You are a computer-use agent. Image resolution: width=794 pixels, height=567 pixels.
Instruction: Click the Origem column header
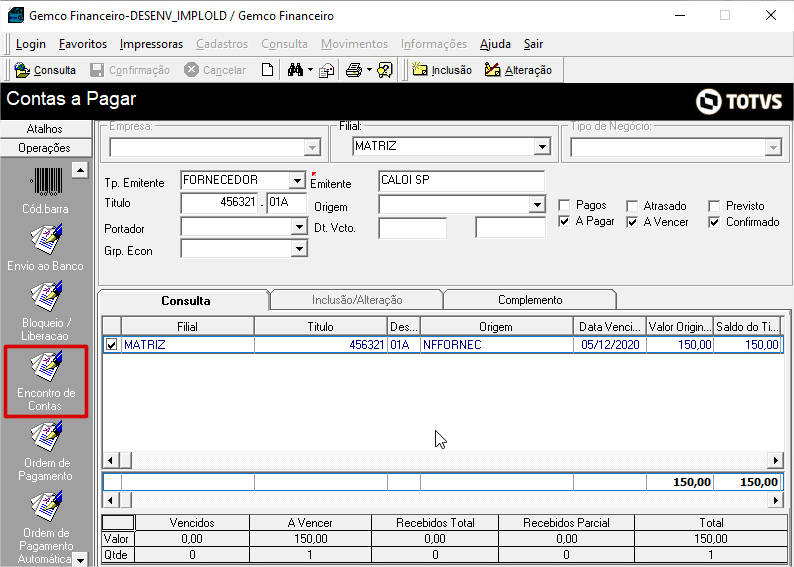pos(496,327)
